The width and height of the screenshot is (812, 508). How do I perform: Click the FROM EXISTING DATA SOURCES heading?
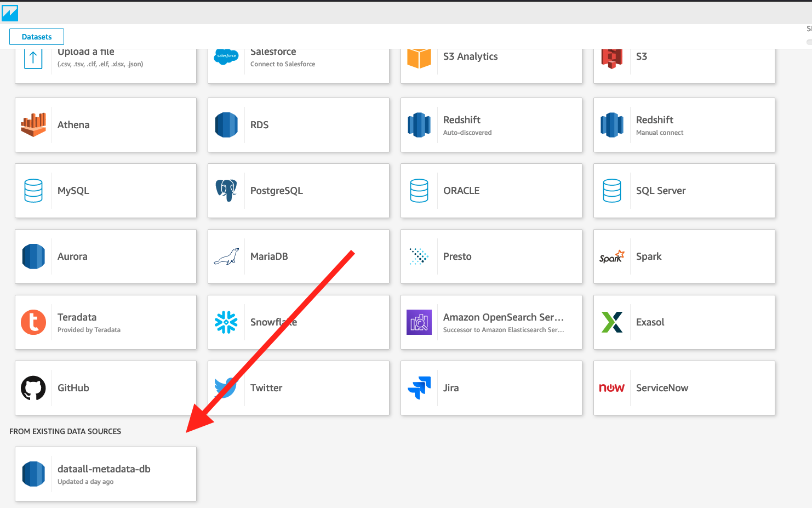(x=65, y=431)
